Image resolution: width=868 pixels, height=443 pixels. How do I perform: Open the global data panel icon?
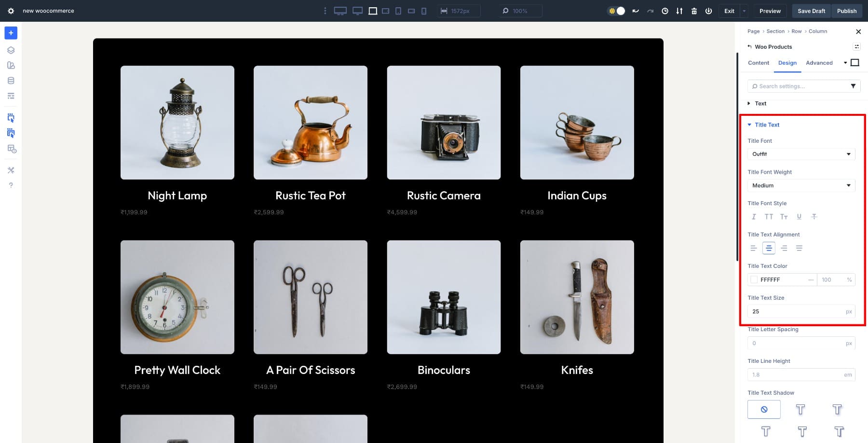pyautogui.click(x=11, y=80)
